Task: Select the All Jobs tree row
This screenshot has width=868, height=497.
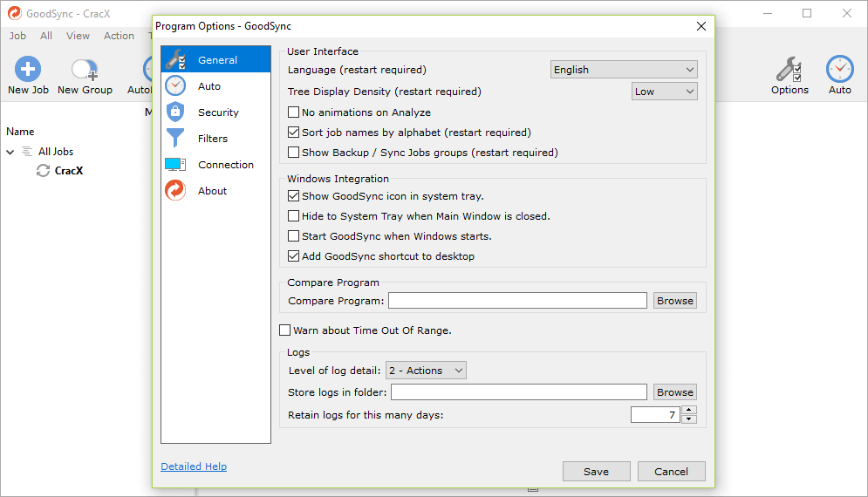Action: coord(55,151)
